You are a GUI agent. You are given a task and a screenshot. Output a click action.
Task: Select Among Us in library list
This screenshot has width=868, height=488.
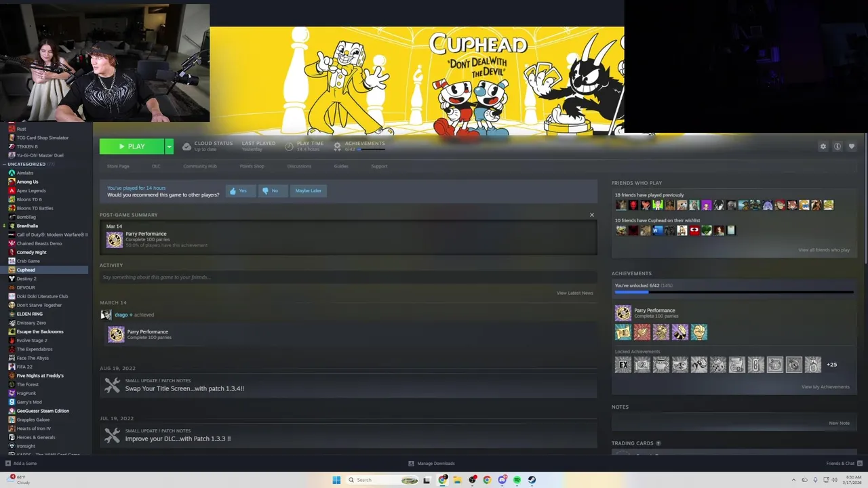click(x=27, y=182)
